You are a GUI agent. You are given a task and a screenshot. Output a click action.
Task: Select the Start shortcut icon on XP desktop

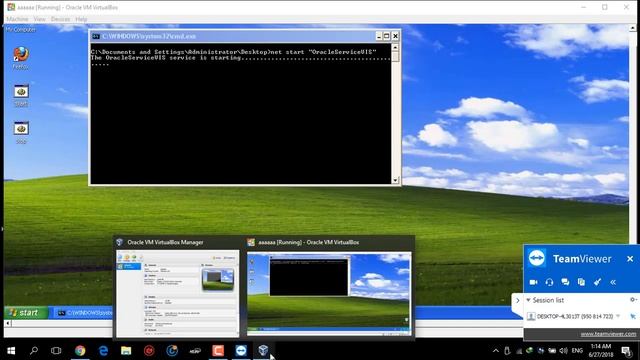click(x=21, y=91)
